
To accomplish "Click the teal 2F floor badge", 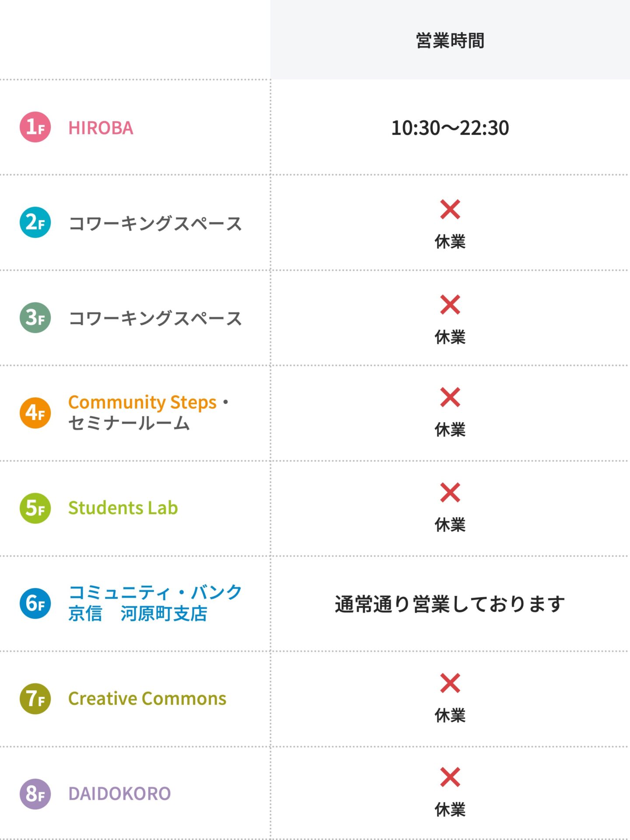I will click(x=35, y=222).
